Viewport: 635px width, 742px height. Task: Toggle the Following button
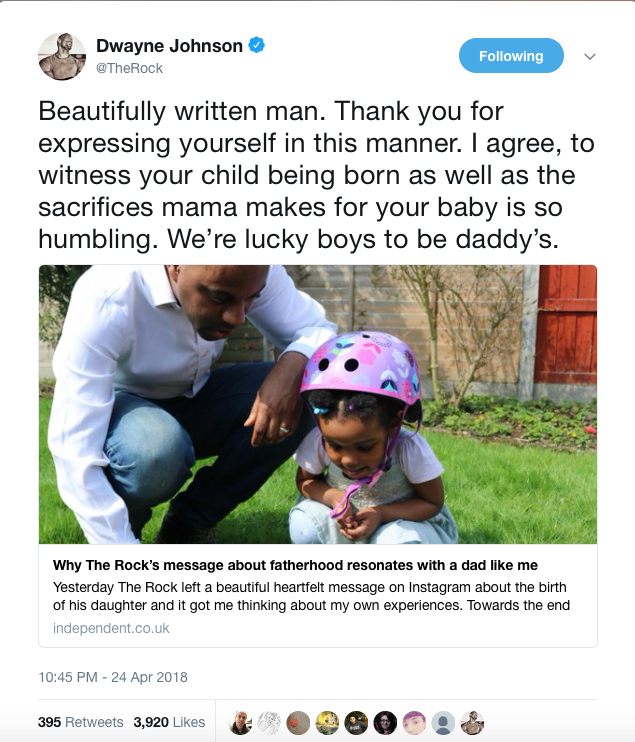point(511,56)
